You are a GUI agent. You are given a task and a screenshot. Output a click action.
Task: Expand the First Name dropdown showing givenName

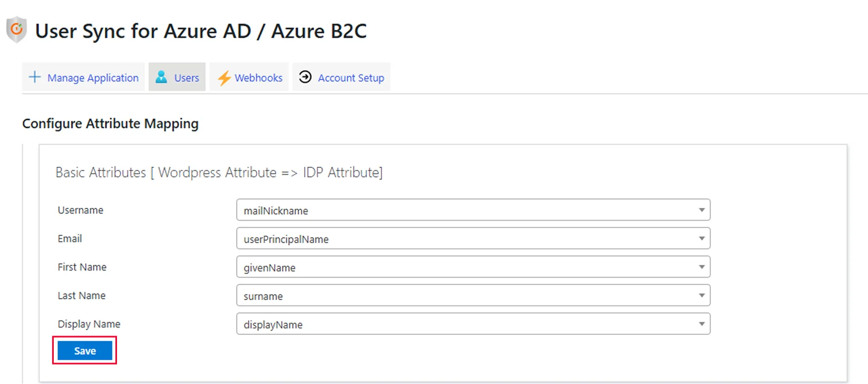coord(473,267)
